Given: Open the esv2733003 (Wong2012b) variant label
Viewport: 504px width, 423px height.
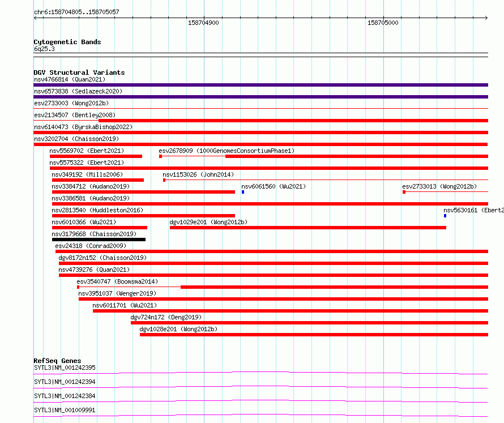Looking at the screenshot, I should coord(71,103).
